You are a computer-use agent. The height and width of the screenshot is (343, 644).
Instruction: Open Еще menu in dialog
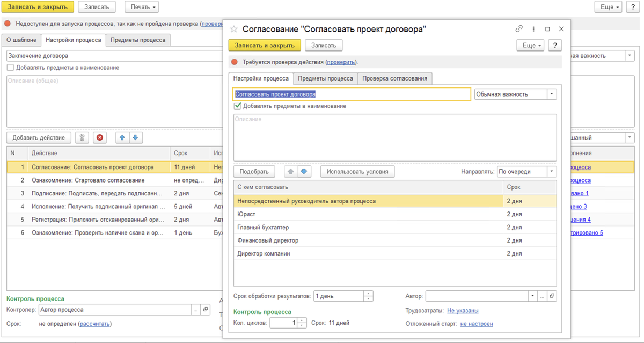[x=530, y=45]
